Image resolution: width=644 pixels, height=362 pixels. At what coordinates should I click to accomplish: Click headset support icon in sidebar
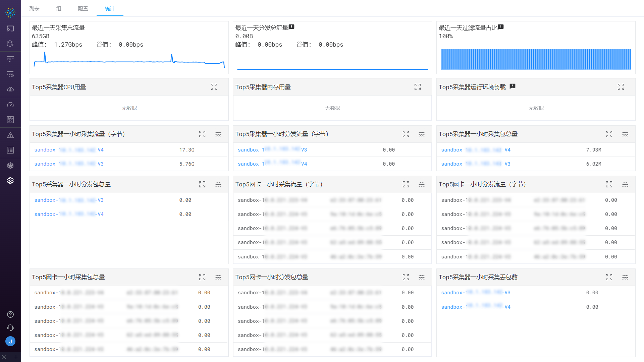(10, 328)
